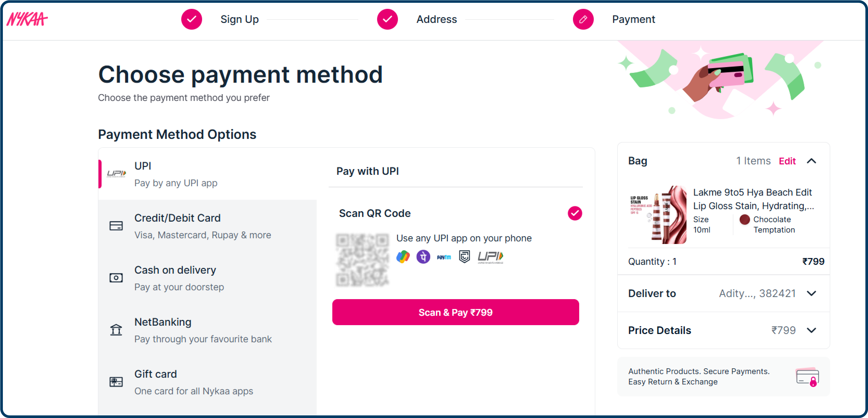
Task: Collapse the Bag section chevron
Action: point(812,161)
